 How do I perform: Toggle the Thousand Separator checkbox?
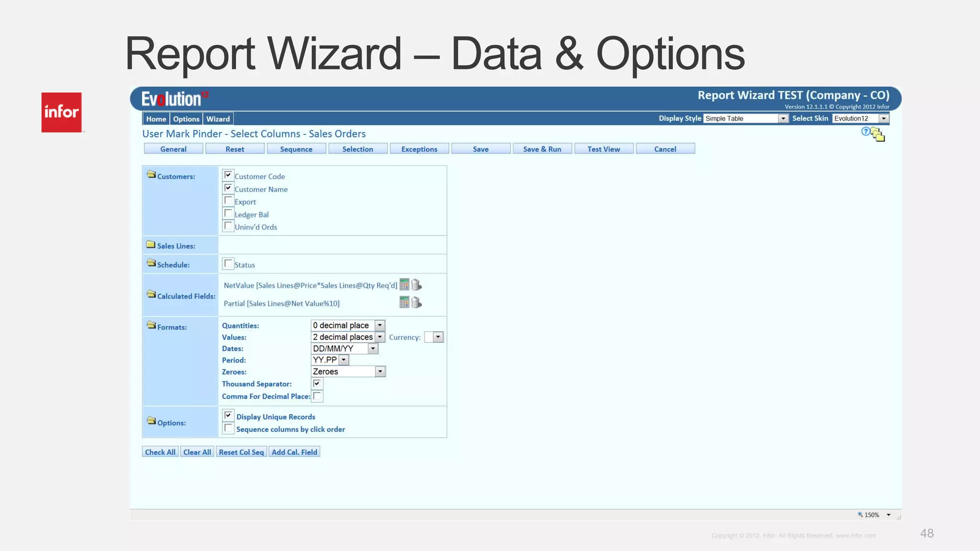pyautogui.click(x=317, y=384)
